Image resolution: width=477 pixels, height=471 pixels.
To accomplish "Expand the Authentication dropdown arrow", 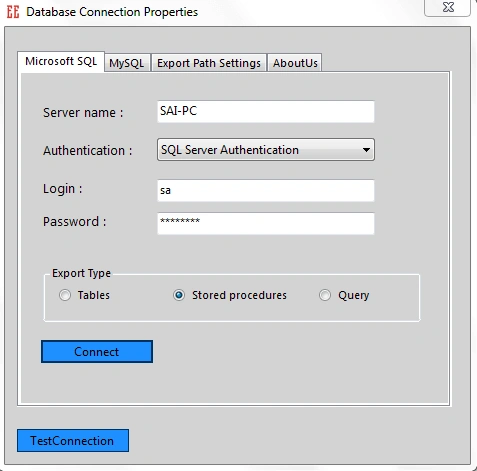I will pos(366,150).
